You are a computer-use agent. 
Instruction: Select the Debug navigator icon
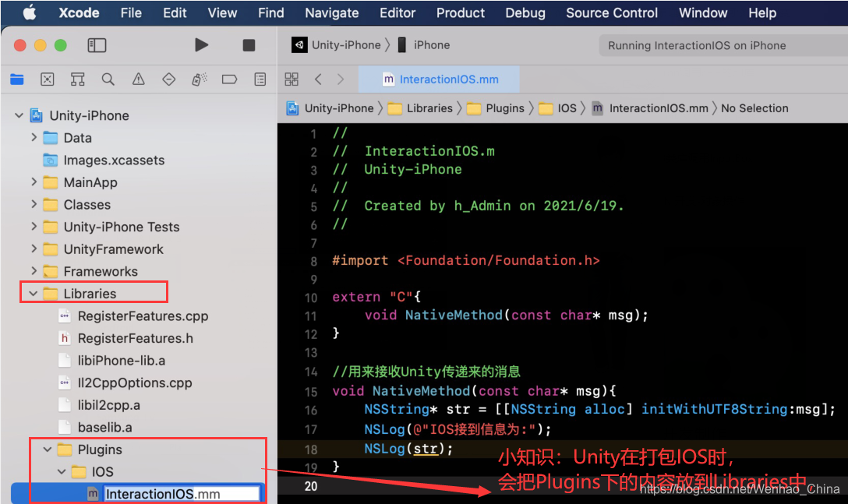click(x=200, y=79)
